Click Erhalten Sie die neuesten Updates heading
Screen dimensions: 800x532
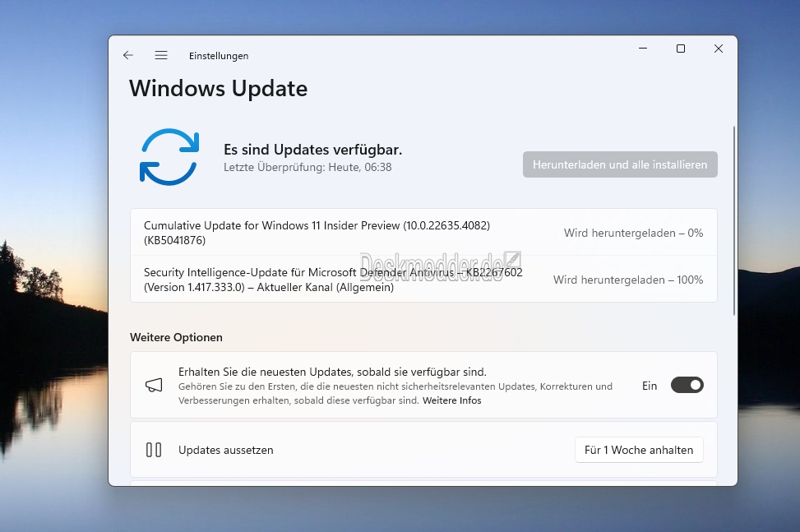coord(332,372)
